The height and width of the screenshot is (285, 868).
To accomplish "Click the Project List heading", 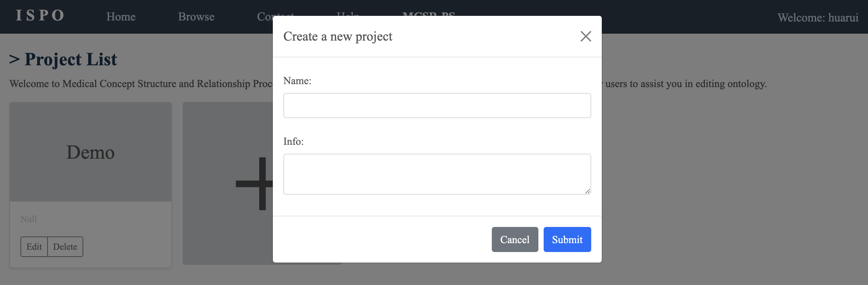I will [63, 59].
